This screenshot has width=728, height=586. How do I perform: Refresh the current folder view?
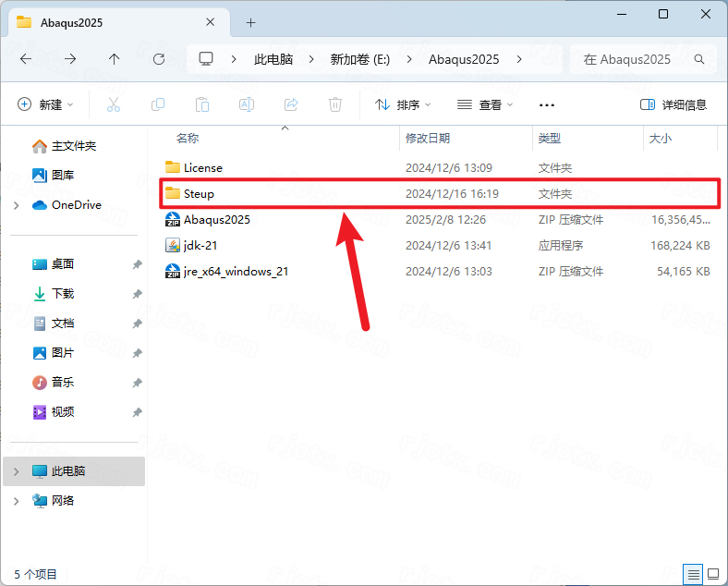click(x=159, y=59)
